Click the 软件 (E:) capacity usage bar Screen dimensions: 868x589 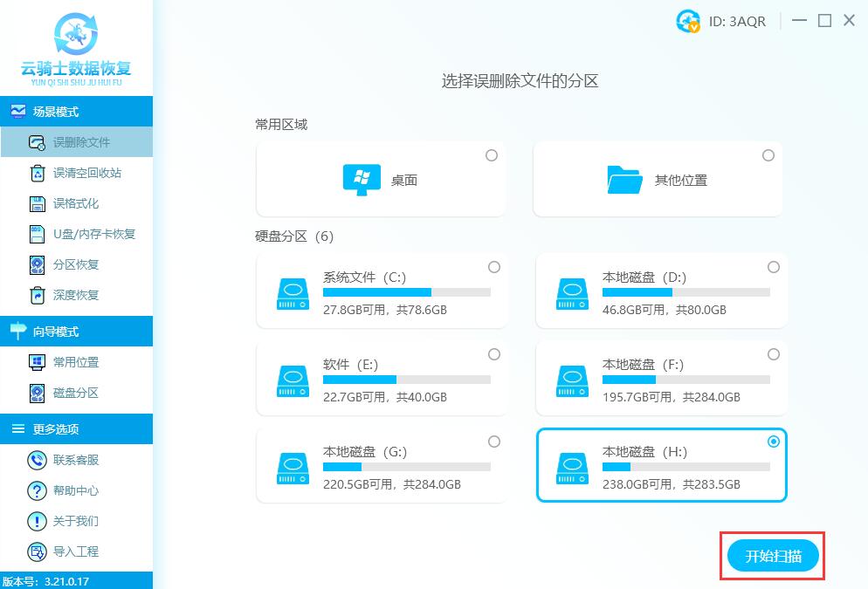(x=407, y=379)
